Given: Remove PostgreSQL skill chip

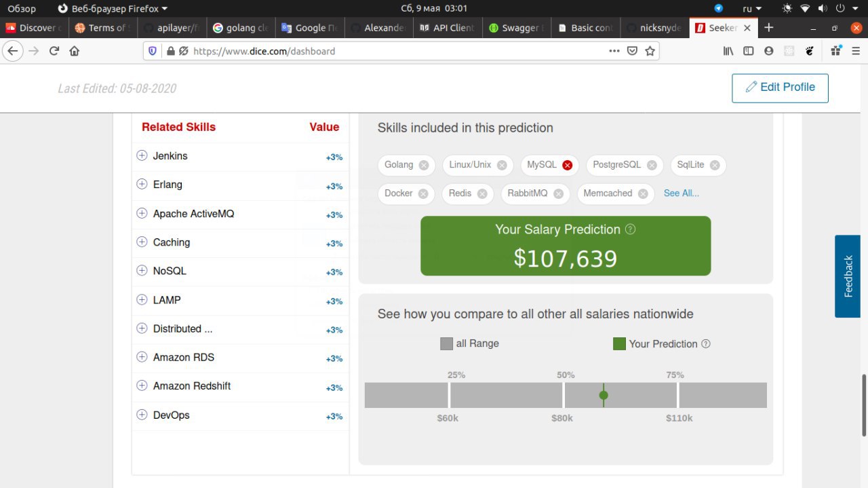Looking at the screenshot, I should [652, 165].
